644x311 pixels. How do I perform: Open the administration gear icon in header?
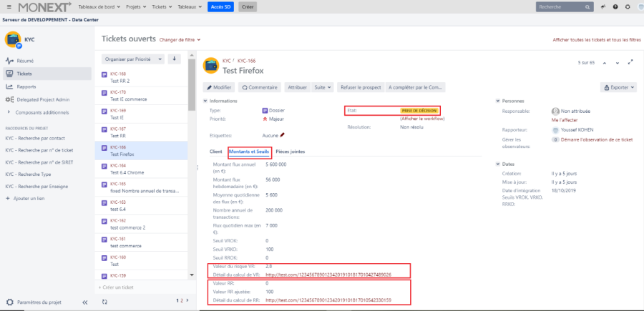point(628,6)
